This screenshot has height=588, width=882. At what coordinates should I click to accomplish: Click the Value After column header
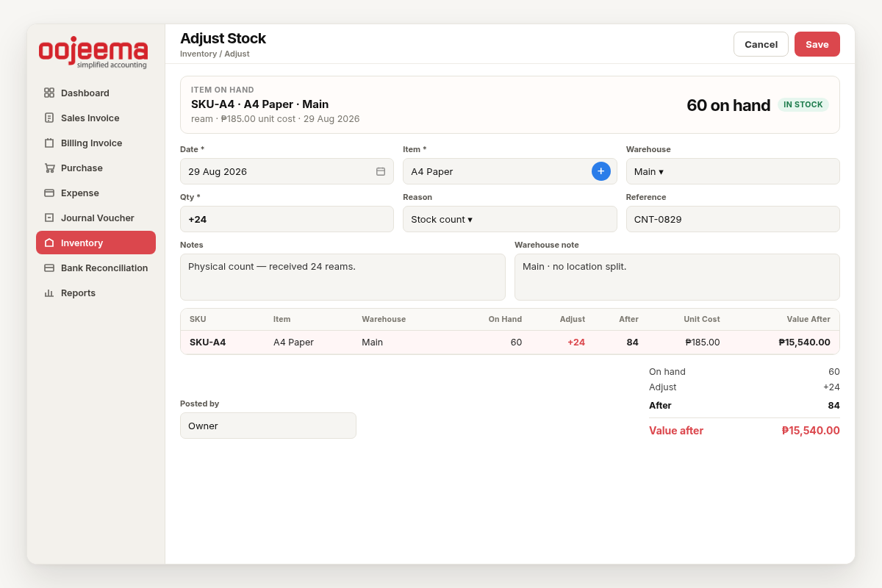click(x=808, y=319)
